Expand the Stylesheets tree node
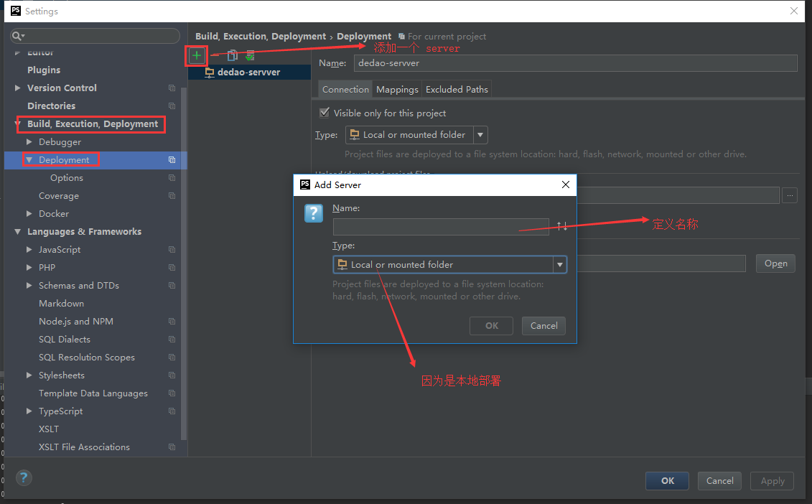 coord(29,375)
